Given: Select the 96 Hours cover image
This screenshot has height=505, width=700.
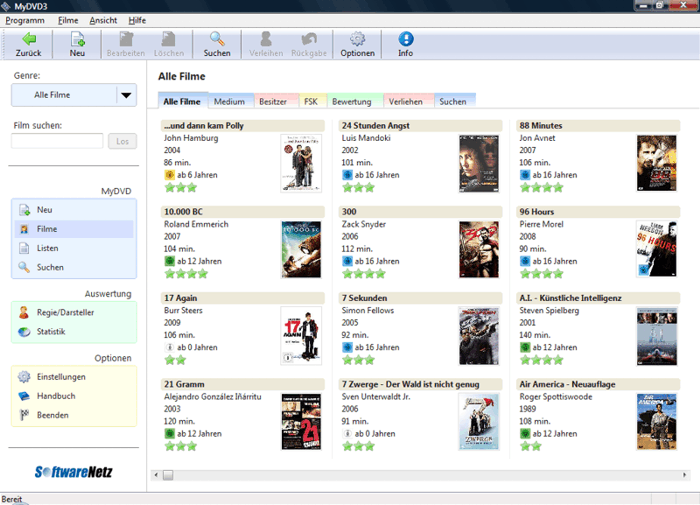Looking at the screenshot, I should click(656, 249).
